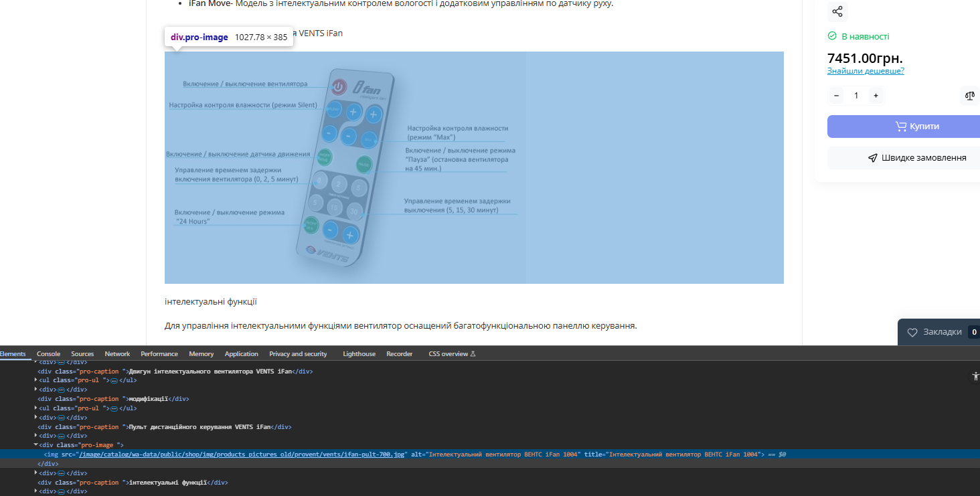
Task: Select the highlighted img element row
Action: click(490, 454)
